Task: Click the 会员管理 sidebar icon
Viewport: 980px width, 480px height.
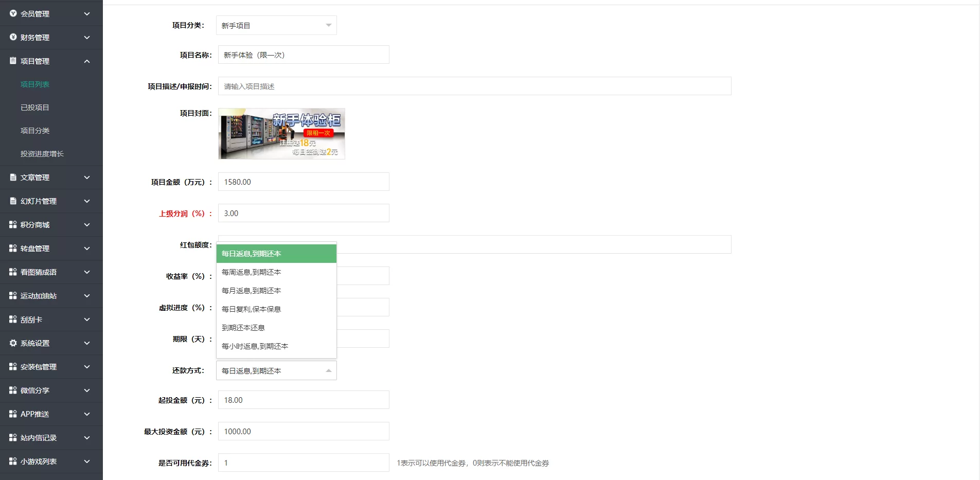Action: click(13, 14)
